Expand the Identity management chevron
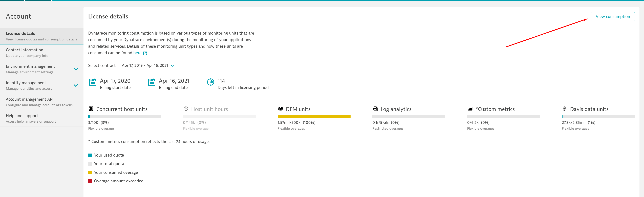This screenshot has height=197, width=644. pos(76,86)
